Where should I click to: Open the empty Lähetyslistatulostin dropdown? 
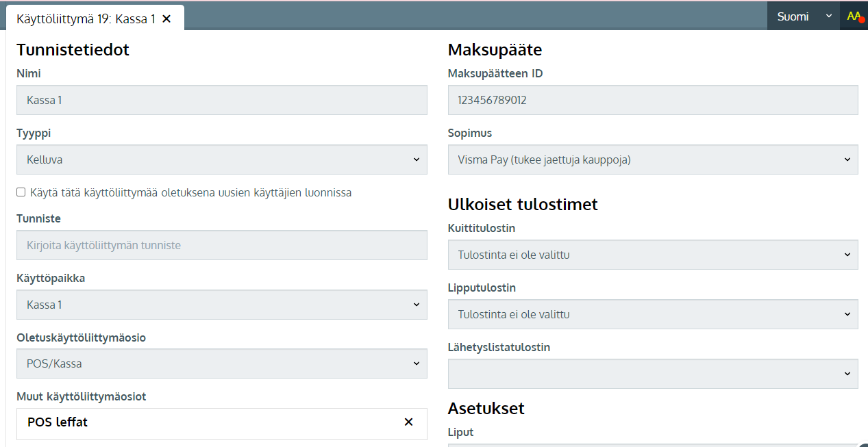click(653, 374)
